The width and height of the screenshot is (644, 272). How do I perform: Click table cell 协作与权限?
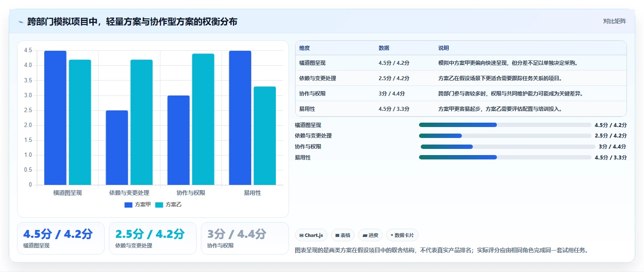[x=312, y=93]
